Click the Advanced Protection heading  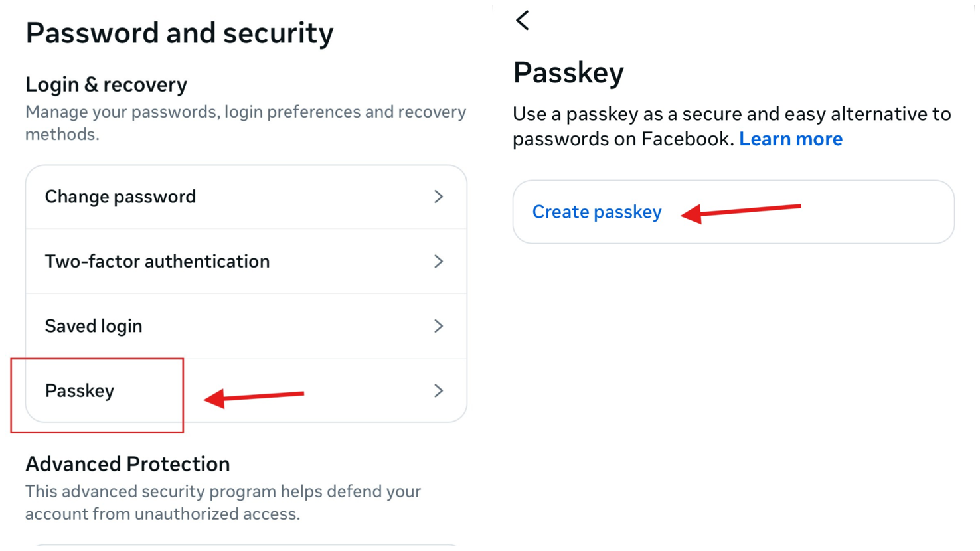click(x=127, y=463)
